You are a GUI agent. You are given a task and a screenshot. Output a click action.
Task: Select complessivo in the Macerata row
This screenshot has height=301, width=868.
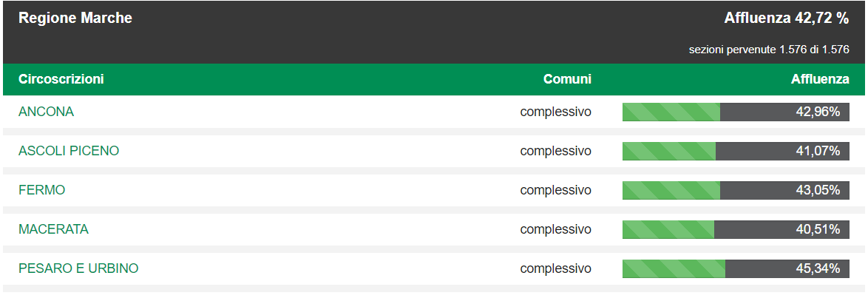555,229
